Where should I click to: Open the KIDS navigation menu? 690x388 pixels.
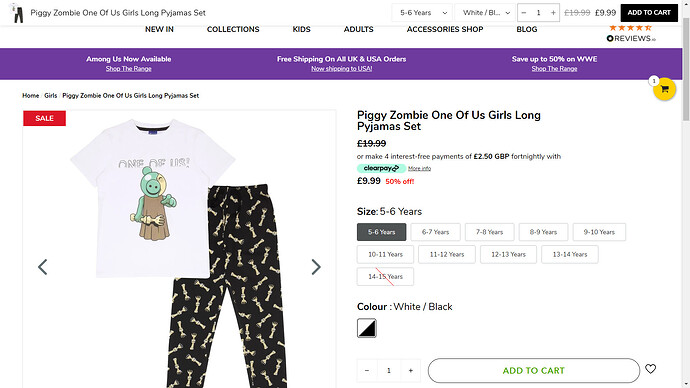coord(301,29)
